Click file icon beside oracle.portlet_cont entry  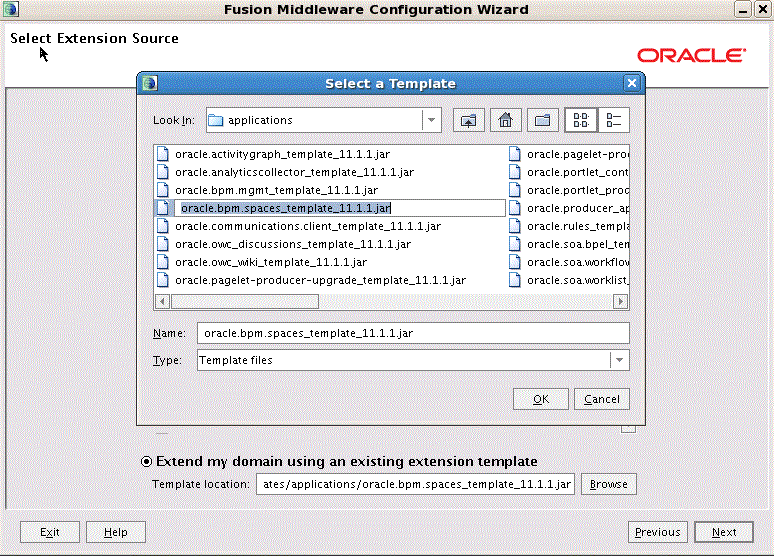pyautogui.click(x=514, y=172)
